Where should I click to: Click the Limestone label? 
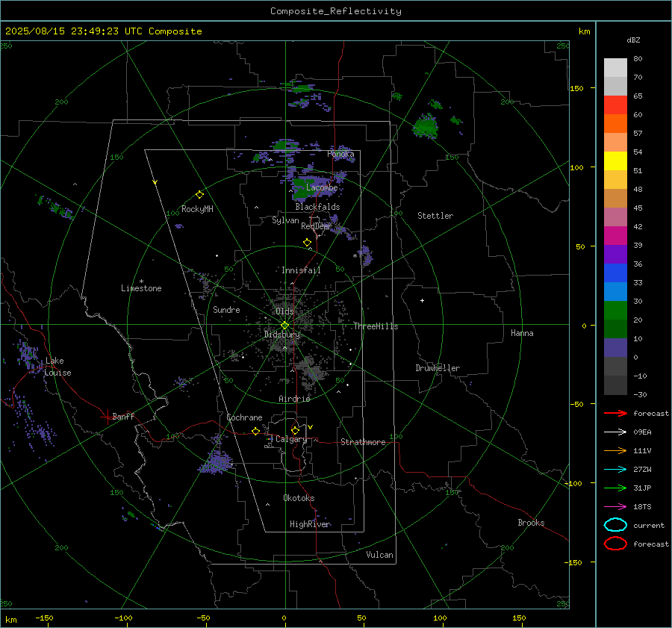coord(141,288)
